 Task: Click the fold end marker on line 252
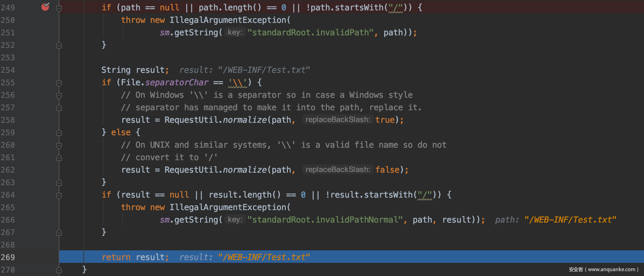tap(59, 45)
